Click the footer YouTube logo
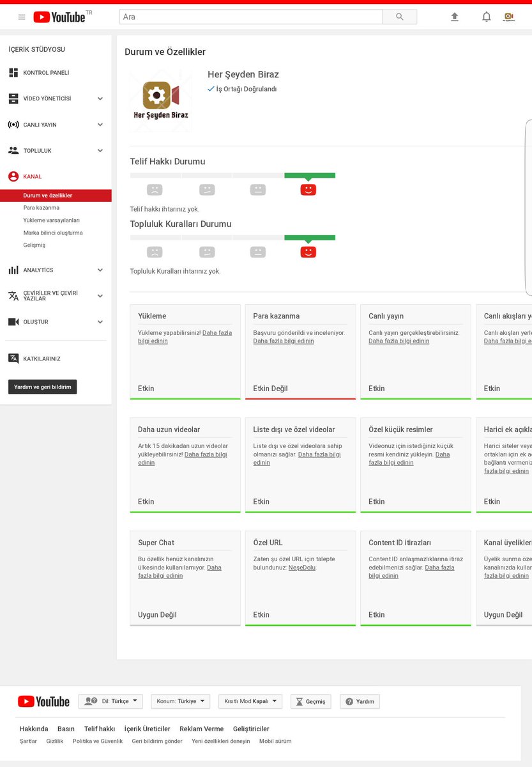 (43, 701)
